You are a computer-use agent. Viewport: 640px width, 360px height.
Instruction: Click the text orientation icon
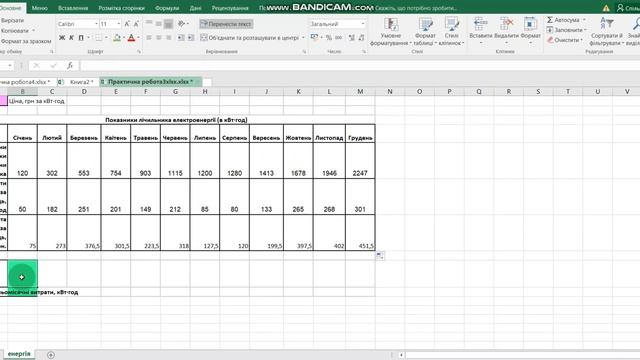(181, 24)
